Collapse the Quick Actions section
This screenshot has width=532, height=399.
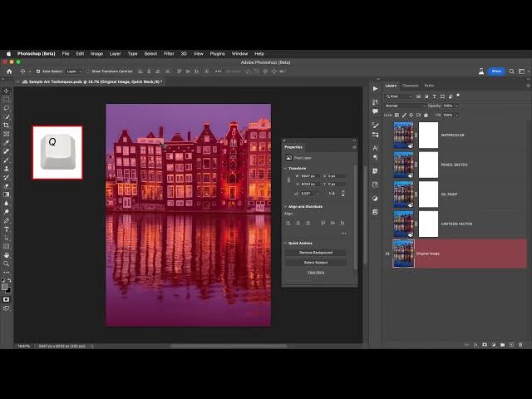286,243
